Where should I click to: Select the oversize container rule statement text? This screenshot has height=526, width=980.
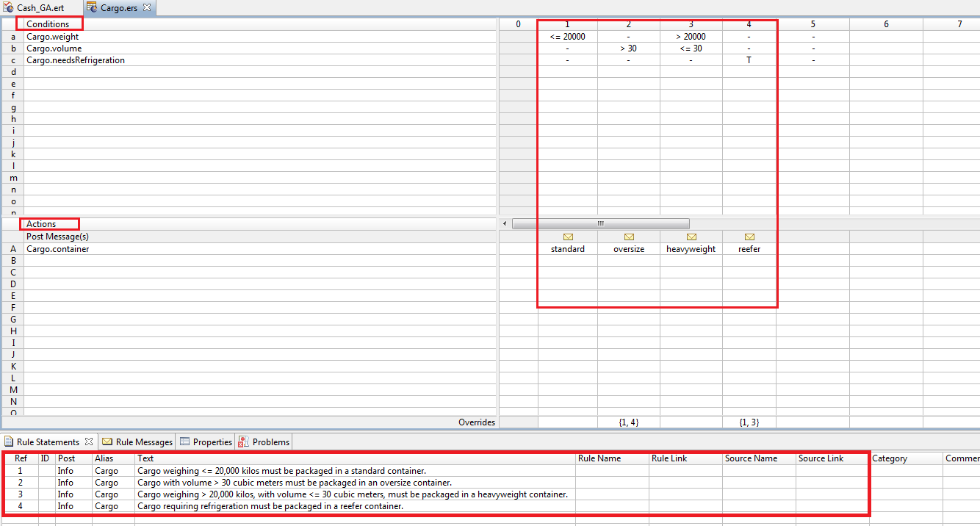(294, 483)
